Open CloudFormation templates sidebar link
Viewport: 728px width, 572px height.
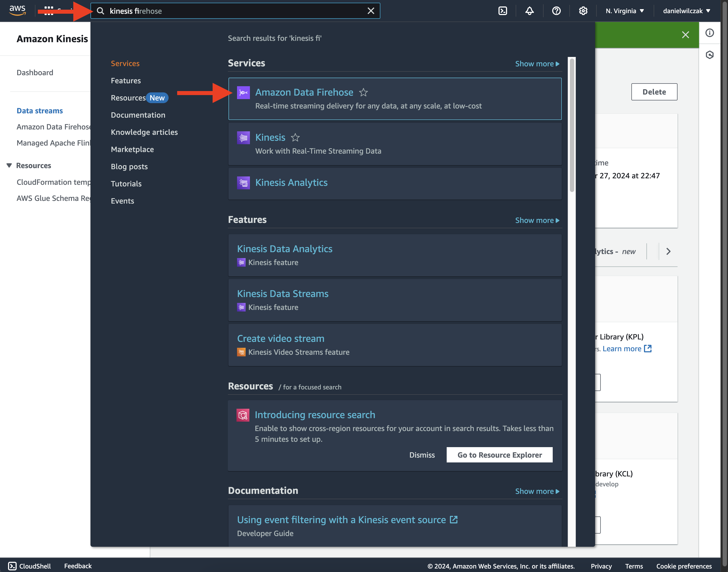[54, 182]
